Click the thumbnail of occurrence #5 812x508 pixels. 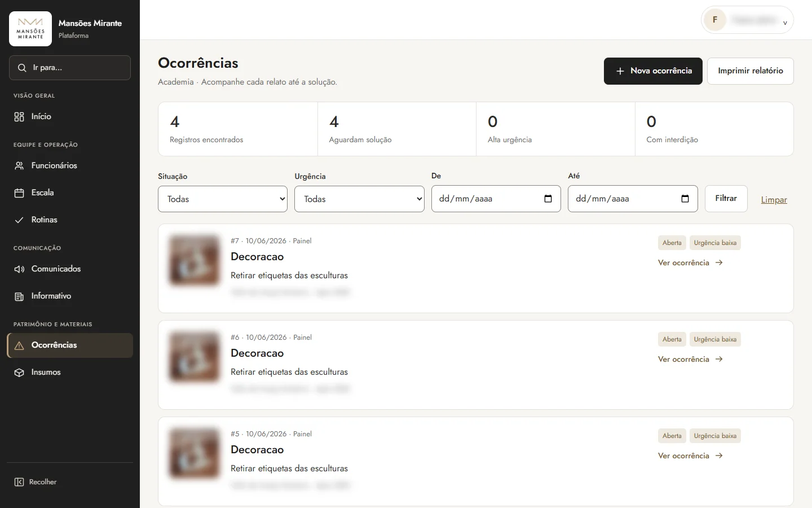coord(195,454)
